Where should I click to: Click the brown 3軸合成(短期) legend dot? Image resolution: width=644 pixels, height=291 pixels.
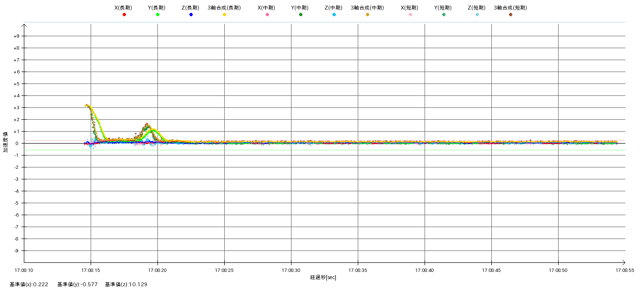510,15
